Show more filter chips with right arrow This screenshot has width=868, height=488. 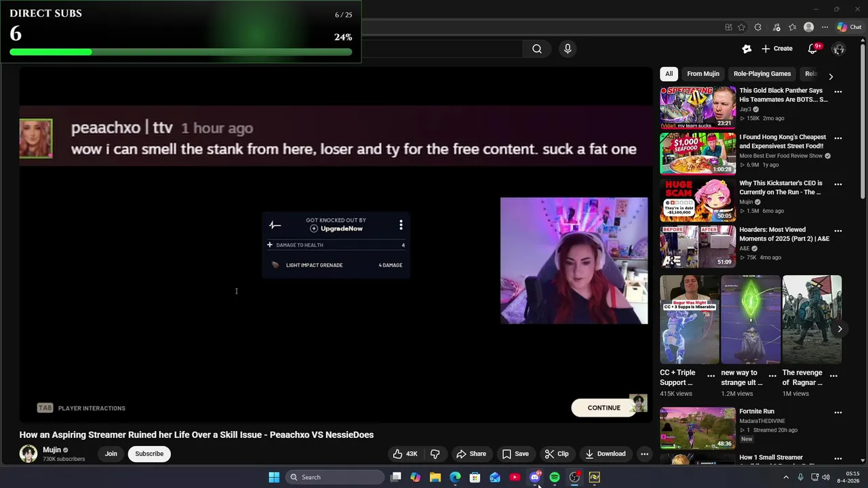pos(831,77)
